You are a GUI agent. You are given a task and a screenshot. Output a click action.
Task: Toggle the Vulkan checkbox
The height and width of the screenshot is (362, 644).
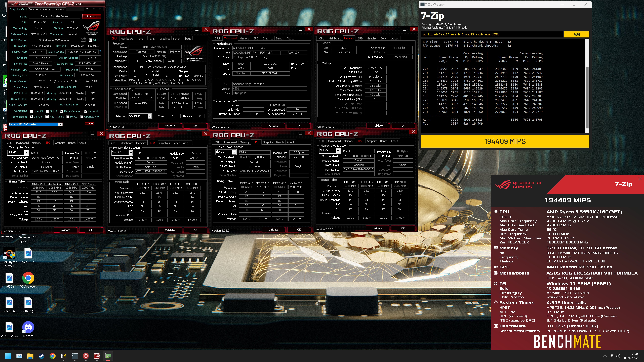point(31,117)
